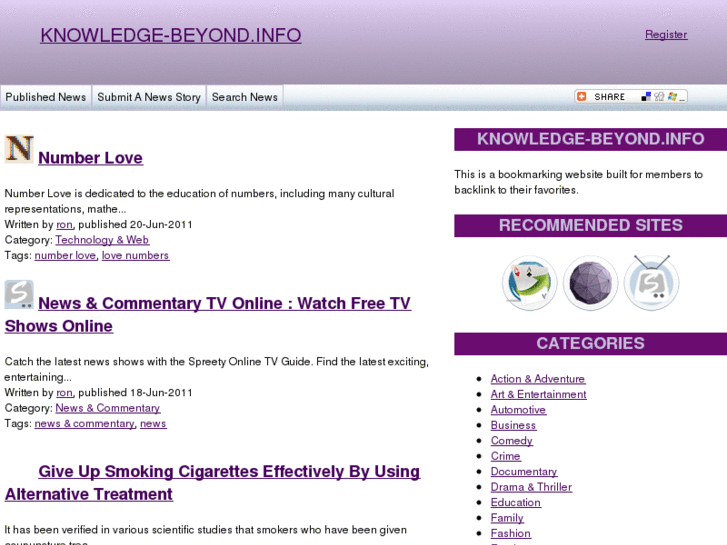
Task: Select Family category
Action: (x=507, y=518)
